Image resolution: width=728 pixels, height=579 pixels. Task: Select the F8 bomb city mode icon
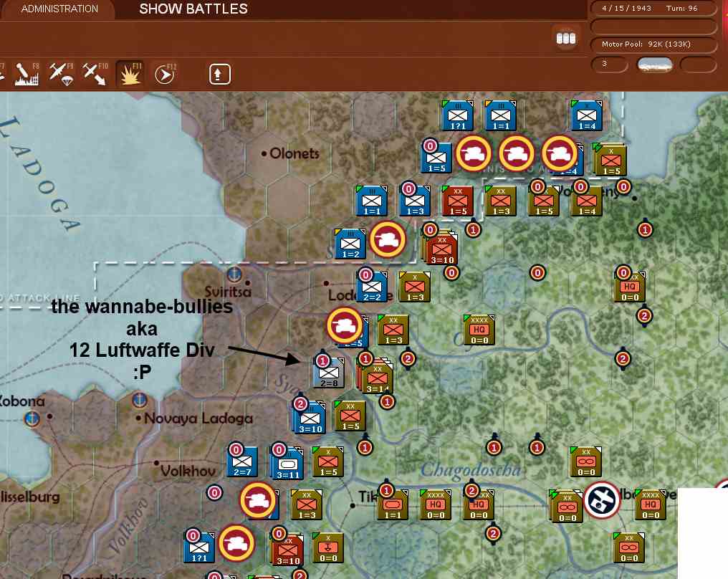[27, 75]
